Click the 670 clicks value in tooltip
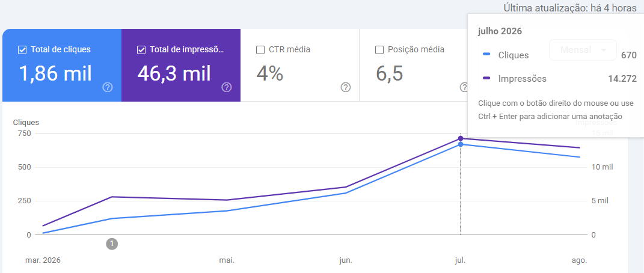Screen dimensions: 644x273 629,55
